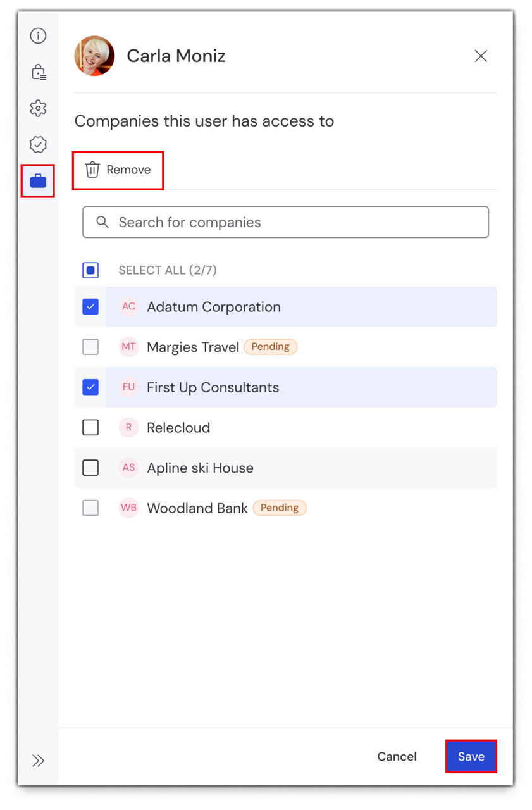Uncheck the Adatum Corporation checkbox
Image resolution: width=532 pixels, height=810 pixels.
pyautogui.click(x=90, y=307)
